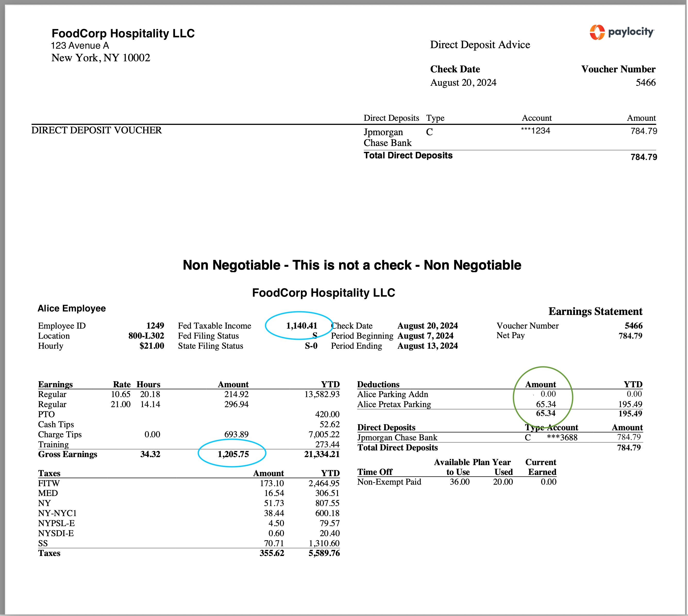Screen dimensions: 688x616
Task: Click the Non-Exempt Paid time off row
Action: 389,482
